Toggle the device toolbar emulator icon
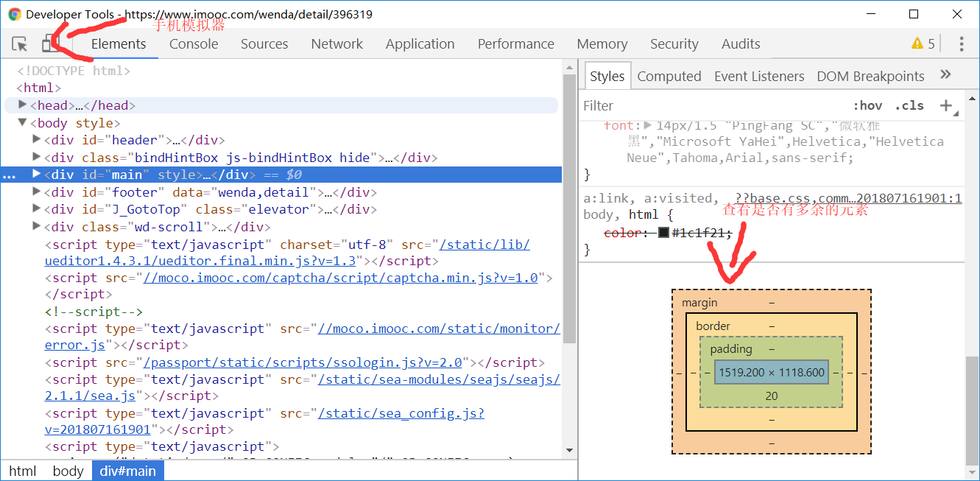 tap(50, 44)
